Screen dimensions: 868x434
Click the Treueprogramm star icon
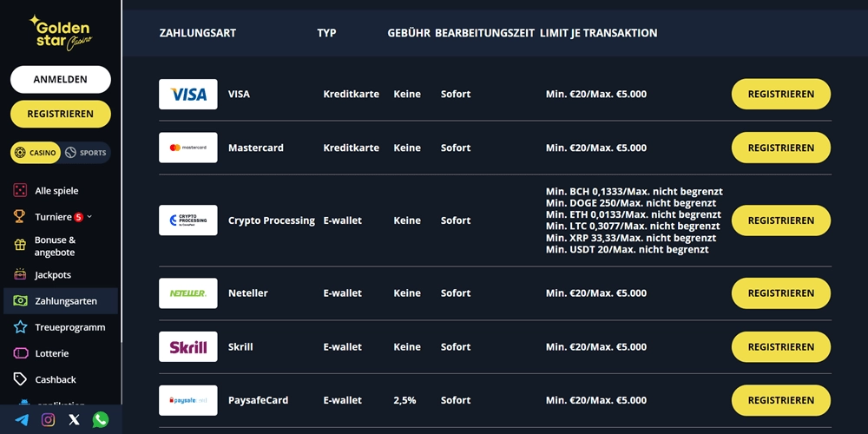[20, 327]
